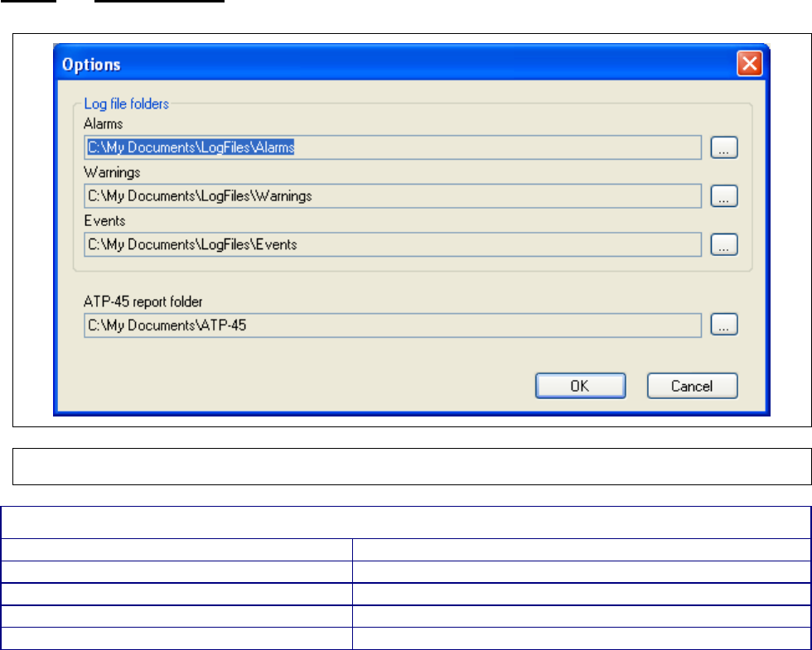Click the "Alarms" field label
Viewport: 812px width, 650px height.
103,123
